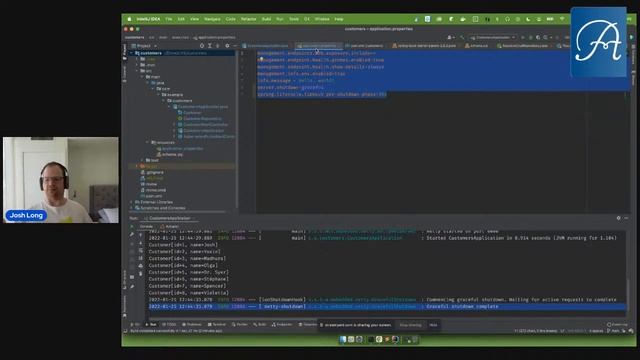Screen dimensions: 640x360
Task: Click the wrench icon in Run panel
Action: click(x=132, y=234)
